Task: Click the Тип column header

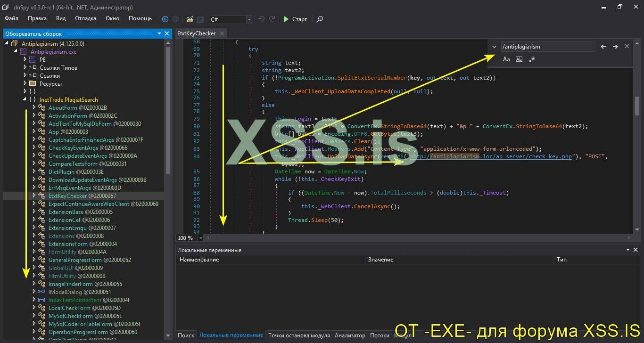Action: (597, 260)
